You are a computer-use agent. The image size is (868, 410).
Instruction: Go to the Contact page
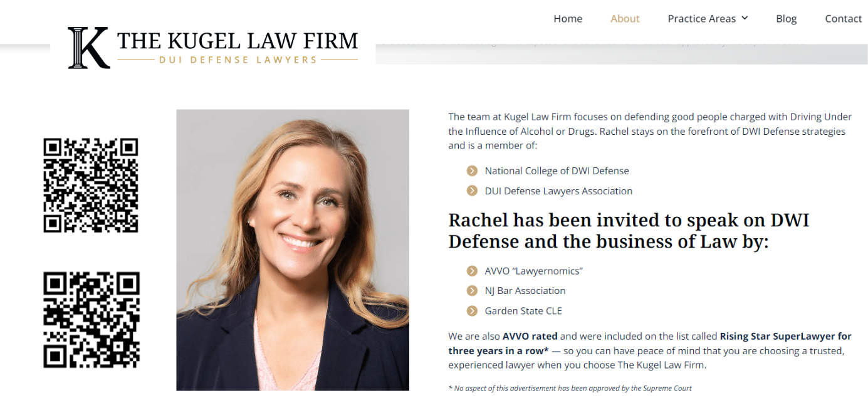(x=844, y=19)
